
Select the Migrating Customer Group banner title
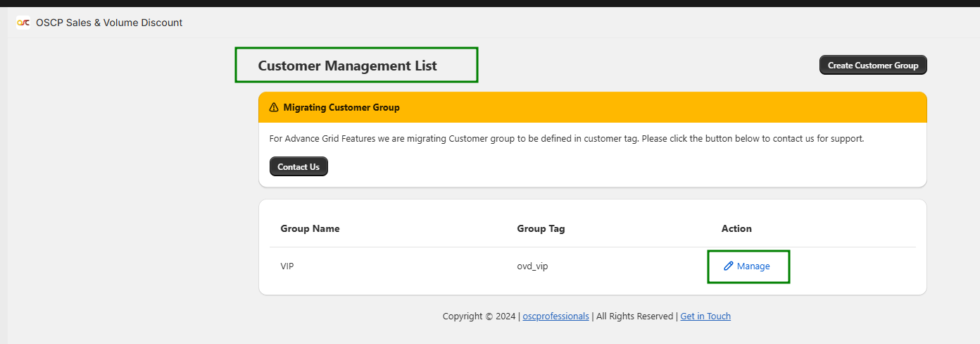[341, 108]
